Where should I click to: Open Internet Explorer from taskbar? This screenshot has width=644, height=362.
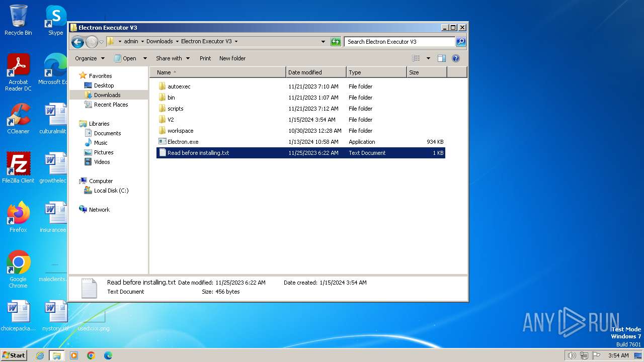pyautogui.click(x=40, y=355)
